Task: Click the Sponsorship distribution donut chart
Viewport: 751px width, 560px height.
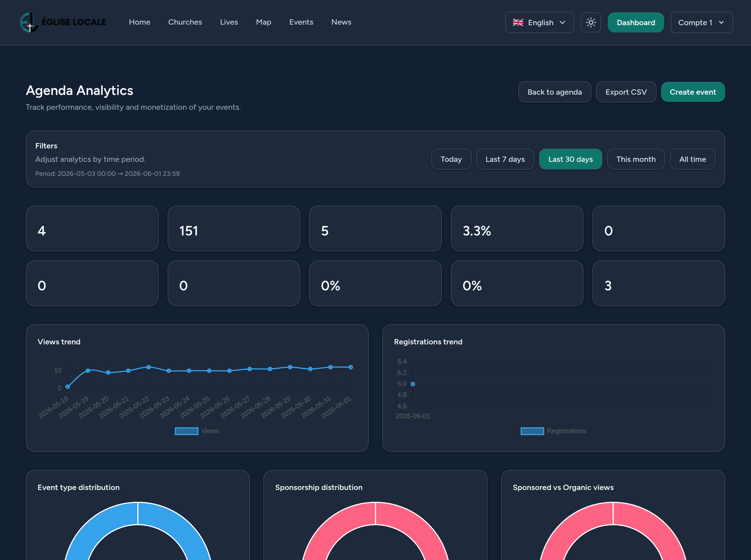Action: (x=375, y=531)
